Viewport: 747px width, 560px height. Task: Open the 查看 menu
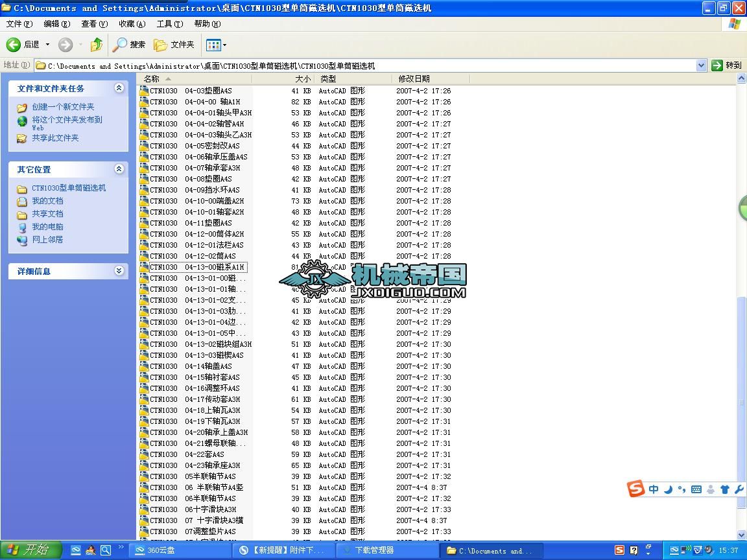coord(93,24)
